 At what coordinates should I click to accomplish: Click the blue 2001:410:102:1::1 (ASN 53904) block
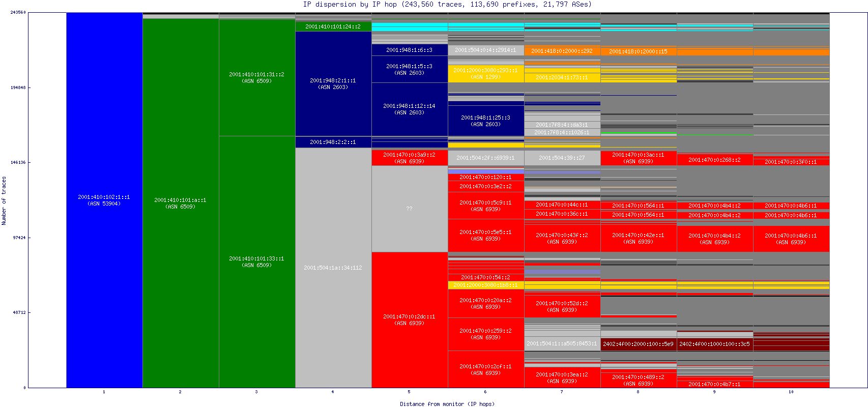tap(104, 200)
